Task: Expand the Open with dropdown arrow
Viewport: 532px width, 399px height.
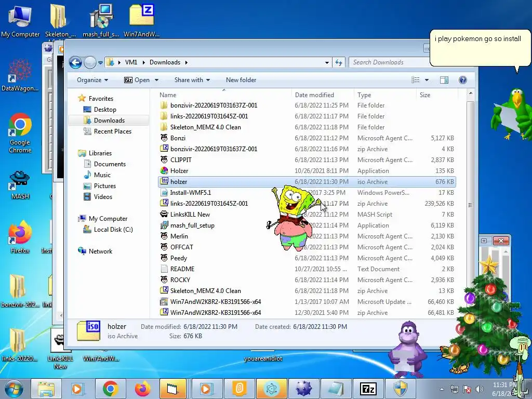Action: tap(157, 80)
